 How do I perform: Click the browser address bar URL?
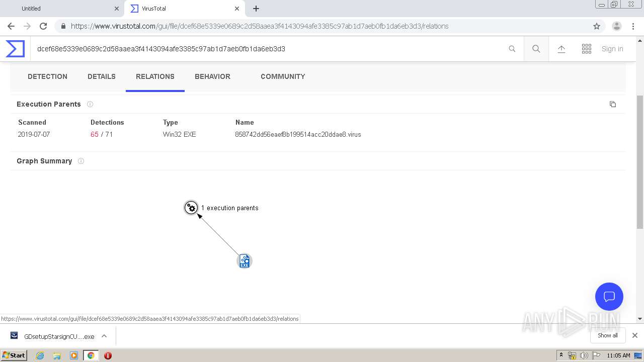tap(260, 26)
